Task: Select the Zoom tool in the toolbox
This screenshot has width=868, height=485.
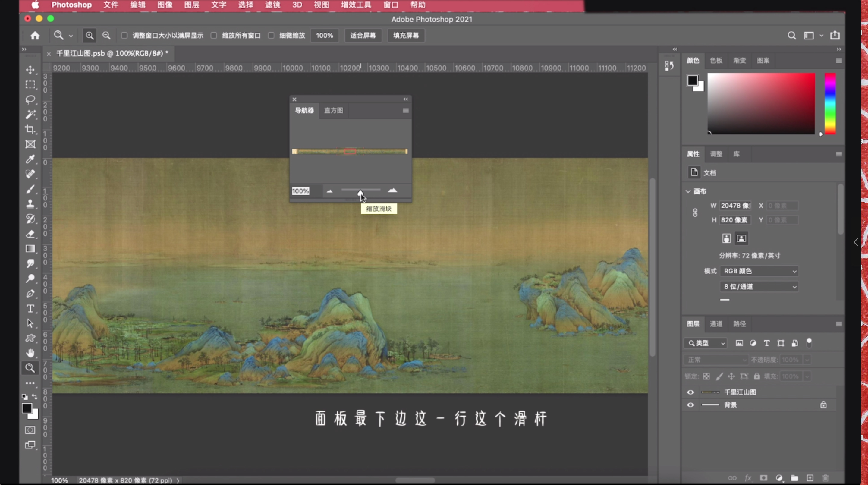Action: pyautogui.click(x=30, y=368)
